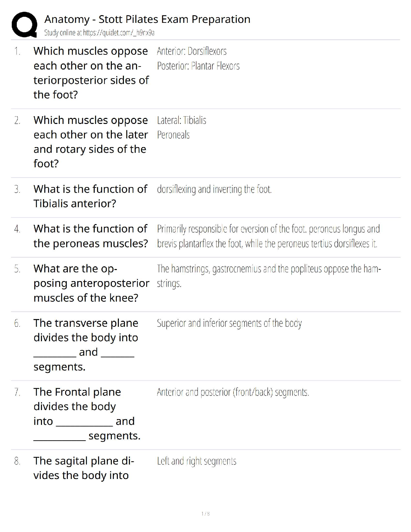The image size is (411, 532).
Task: Click the Quizlet Q logo icon
Action: point(24,25)
